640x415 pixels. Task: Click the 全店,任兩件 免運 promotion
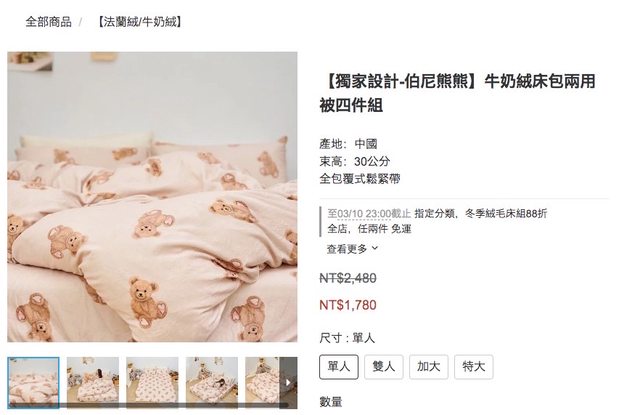coord(369,229)
